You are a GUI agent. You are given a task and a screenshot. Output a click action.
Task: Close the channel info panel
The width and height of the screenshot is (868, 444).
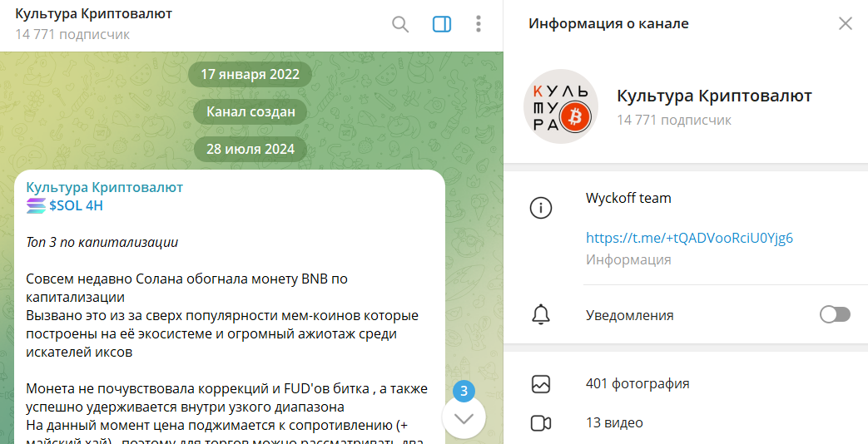[x=846, y=24]
